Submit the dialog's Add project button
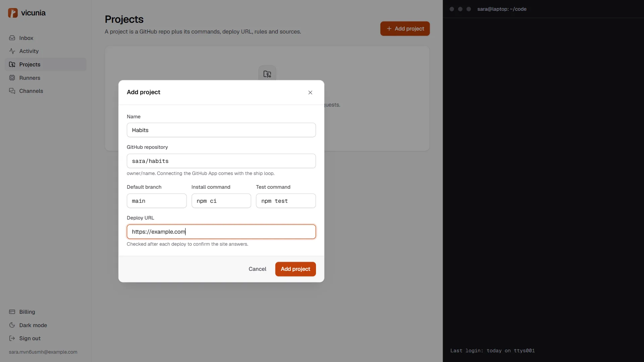Image resolution: width=644 pixels, height=362 pixels. [296, 269]
